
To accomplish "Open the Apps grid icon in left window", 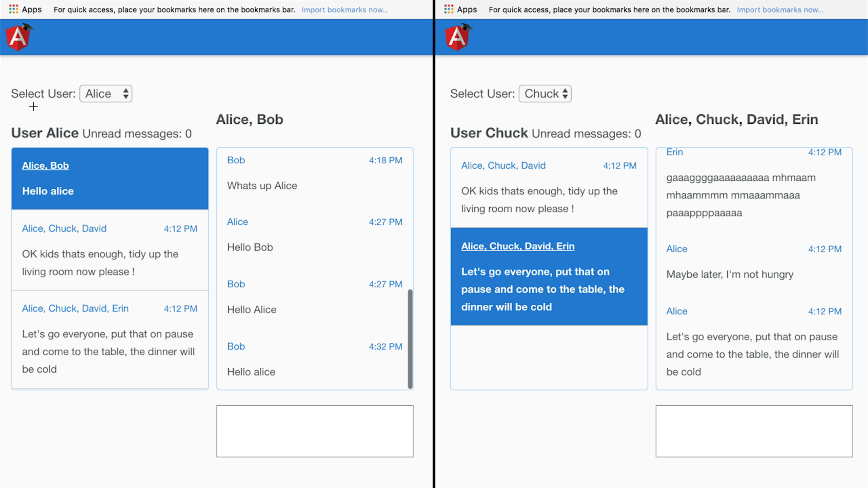I will pos(14,9).
